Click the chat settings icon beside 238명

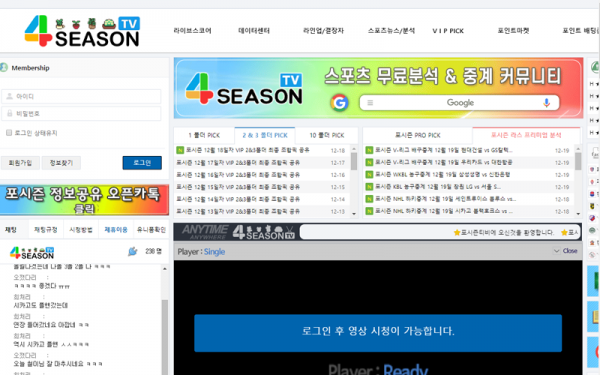pos(132,251)
